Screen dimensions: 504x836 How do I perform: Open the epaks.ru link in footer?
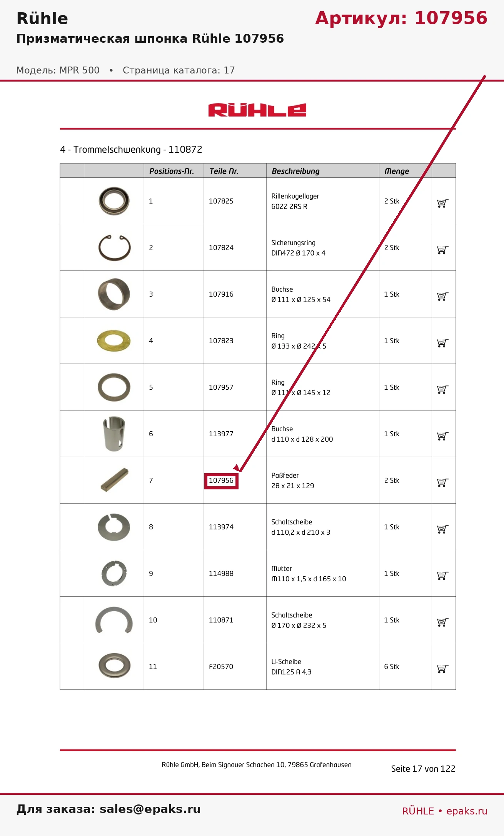click(x=467, y=811)
